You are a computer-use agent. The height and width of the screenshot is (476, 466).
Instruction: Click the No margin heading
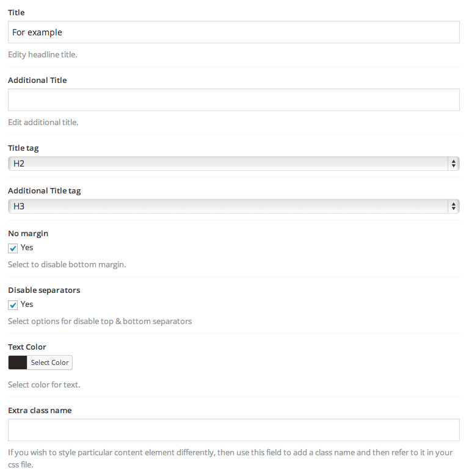[28, 234]
